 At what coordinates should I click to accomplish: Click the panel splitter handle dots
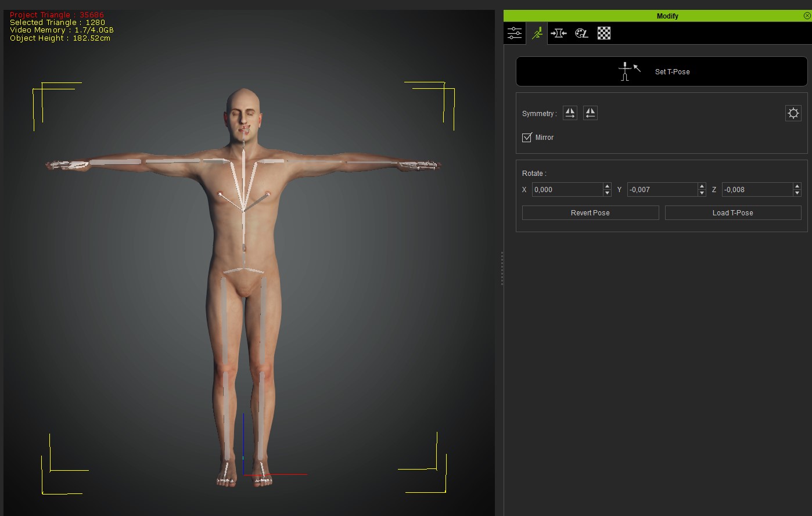[x=502, y=268]
